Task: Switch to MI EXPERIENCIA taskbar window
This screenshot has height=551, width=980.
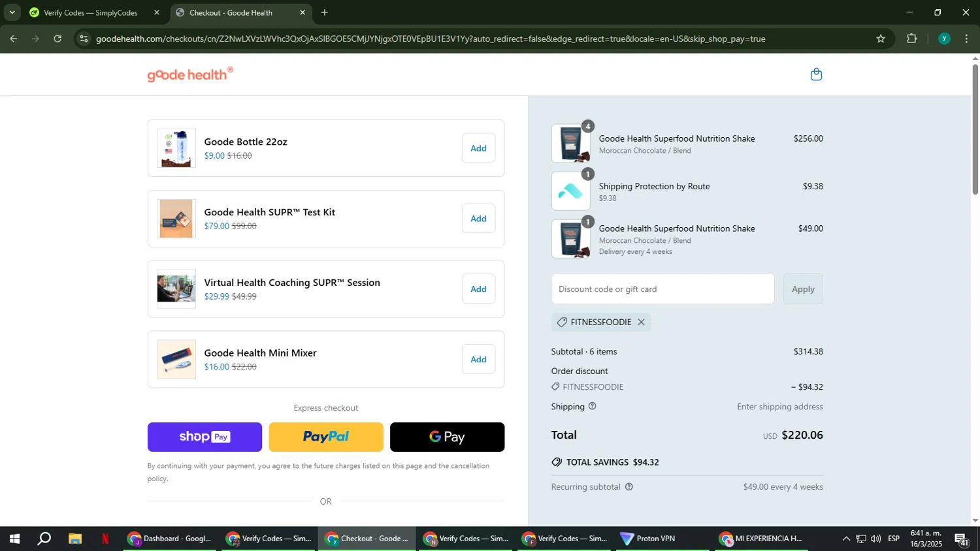Action: [x=760, y=539]
